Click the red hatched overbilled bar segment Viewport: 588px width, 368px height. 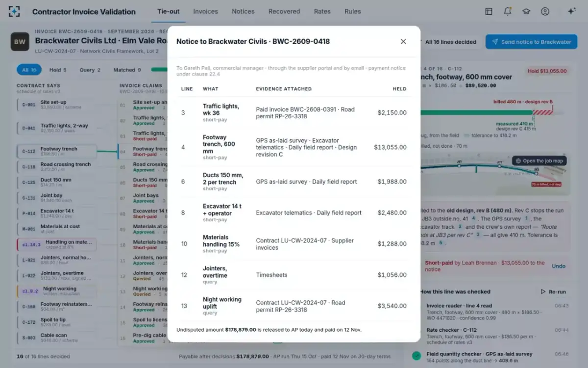point(542,112)
